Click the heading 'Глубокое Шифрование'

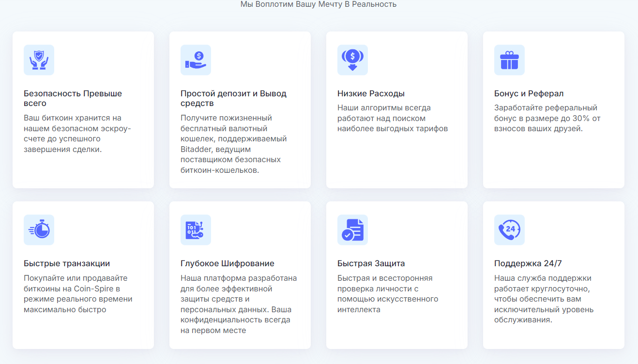click(228, 263)
